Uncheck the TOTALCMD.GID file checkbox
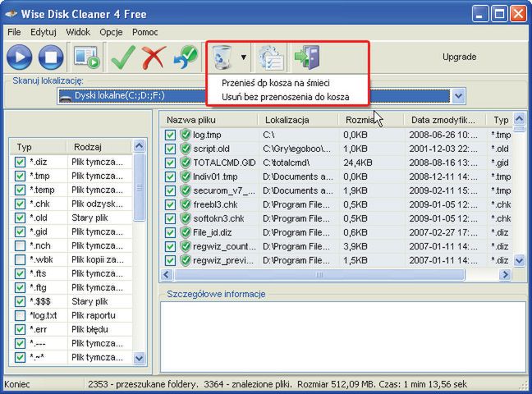This screenshot has width=532, height=394. (170, 163)
